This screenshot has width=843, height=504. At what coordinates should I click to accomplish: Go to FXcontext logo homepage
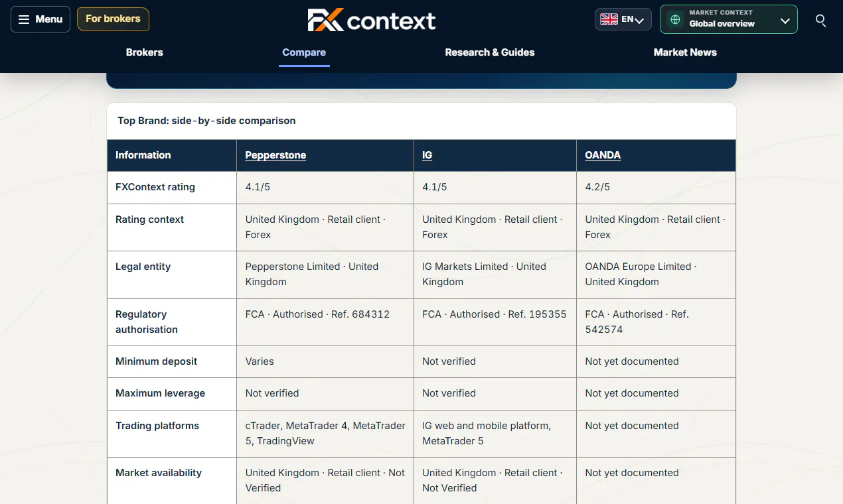tap(372, 21)
